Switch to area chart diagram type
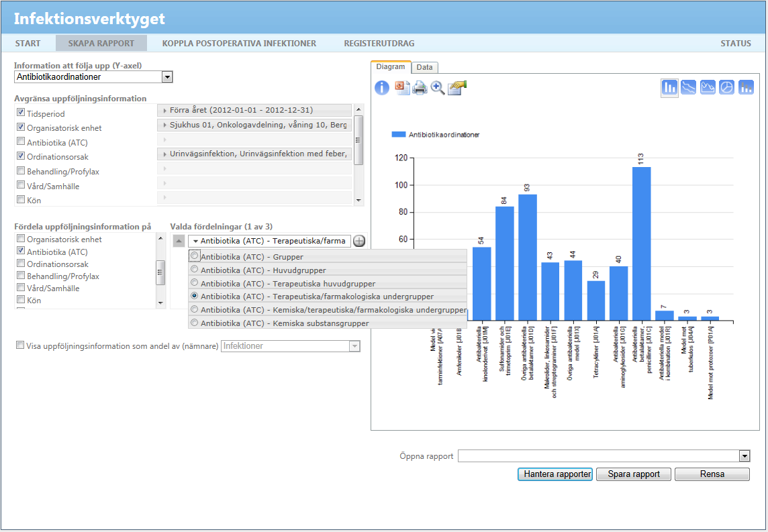Screen dimensions: 768x532 [x=708, y=88]
